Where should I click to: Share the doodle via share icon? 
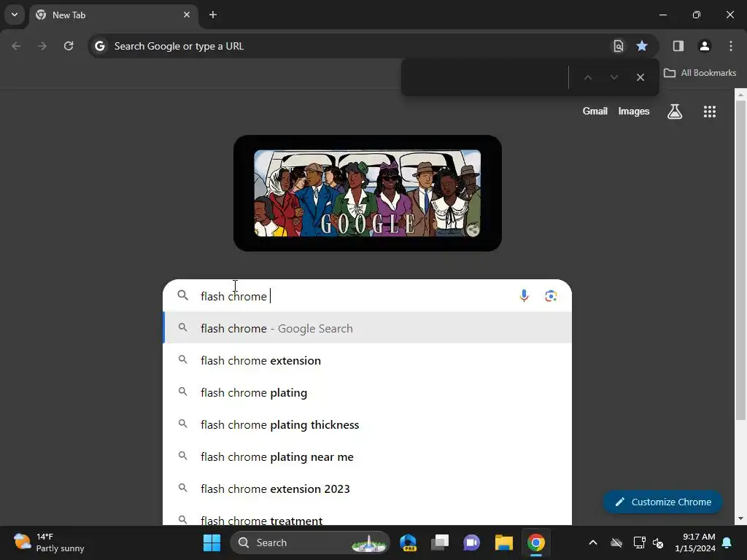[472, 230]
